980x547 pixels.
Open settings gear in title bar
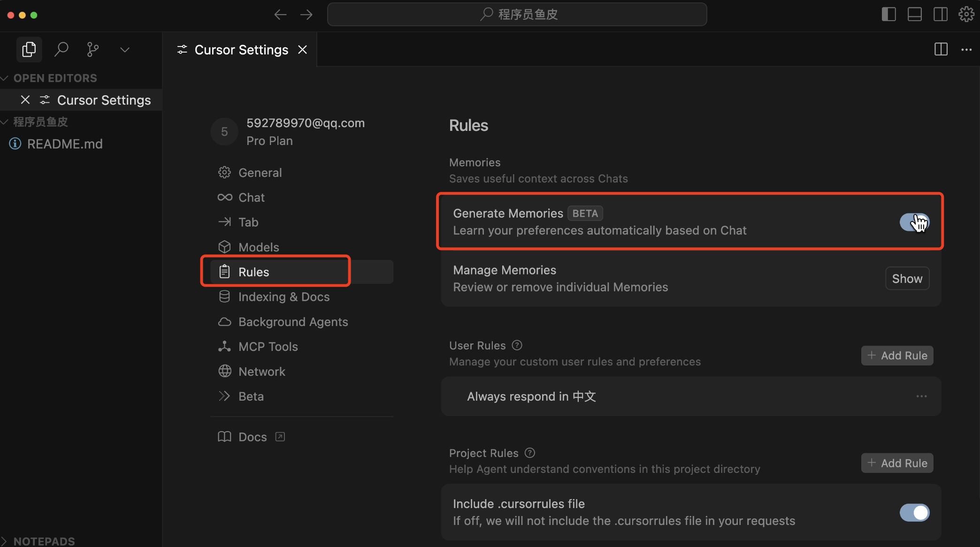tap(966, 14)
